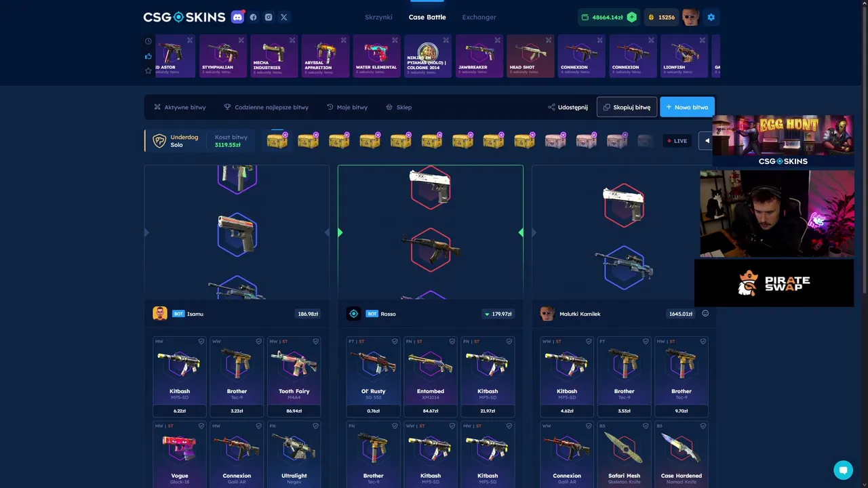Open the Mecha Industries live drop
This screenshot has height=488, width=868.
click(x=274, y=56)
